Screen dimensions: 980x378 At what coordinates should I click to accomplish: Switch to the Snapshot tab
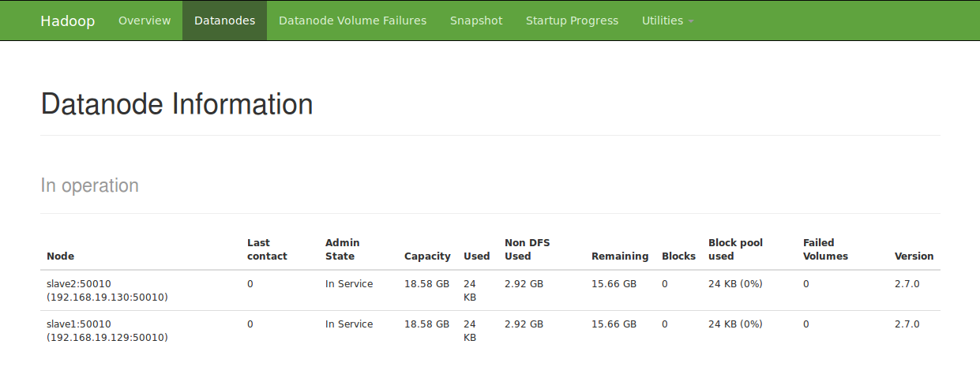point(476,21)
